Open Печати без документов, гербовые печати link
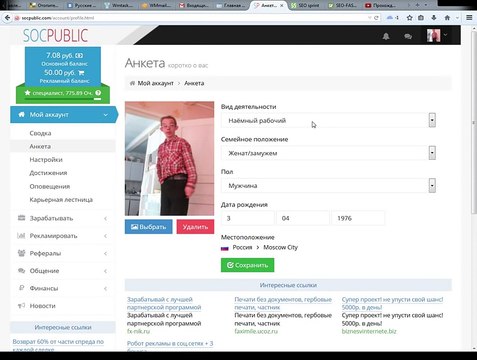Screen dimensions: 477x360 283,303
